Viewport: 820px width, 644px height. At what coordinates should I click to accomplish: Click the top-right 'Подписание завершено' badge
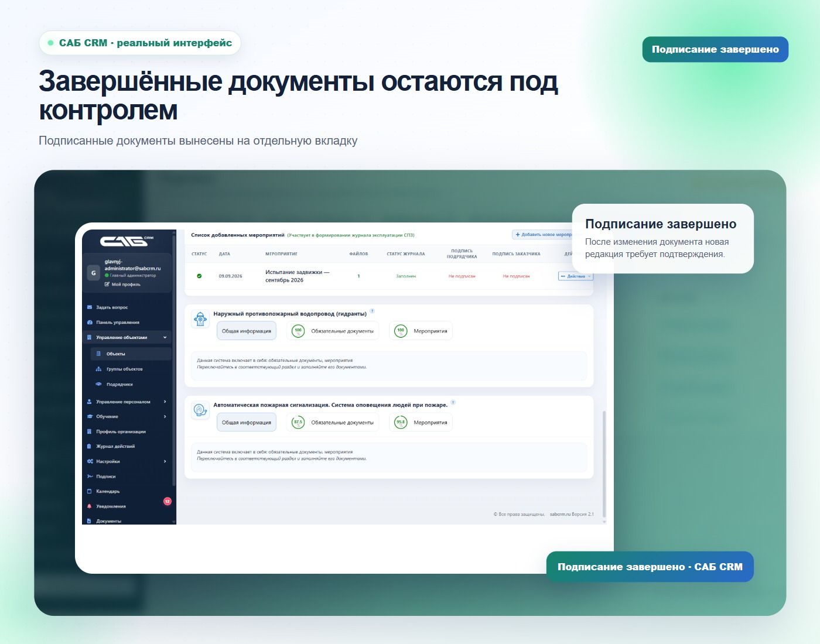(715, 49)
